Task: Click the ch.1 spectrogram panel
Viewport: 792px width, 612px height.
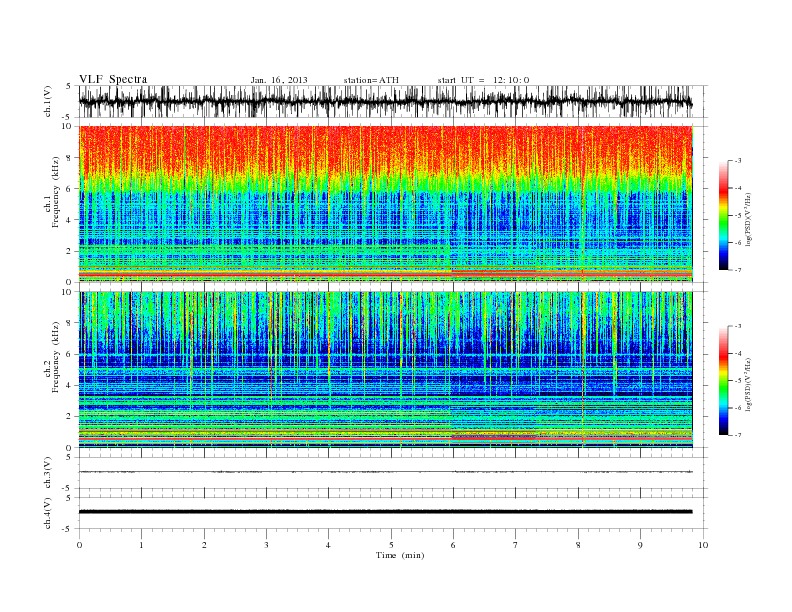Action: click(385, 204)
